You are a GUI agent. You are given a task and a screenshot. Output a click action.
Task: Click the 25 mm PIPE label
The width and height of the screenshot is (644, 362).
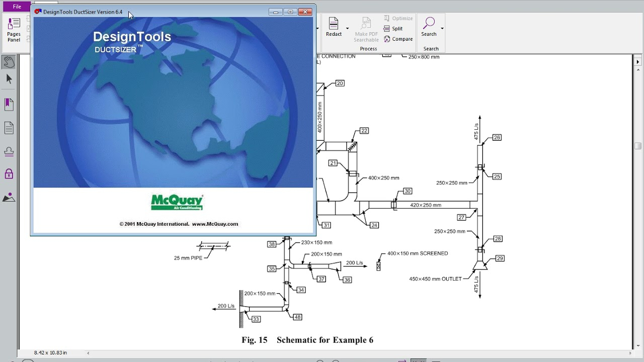(188, 258)
